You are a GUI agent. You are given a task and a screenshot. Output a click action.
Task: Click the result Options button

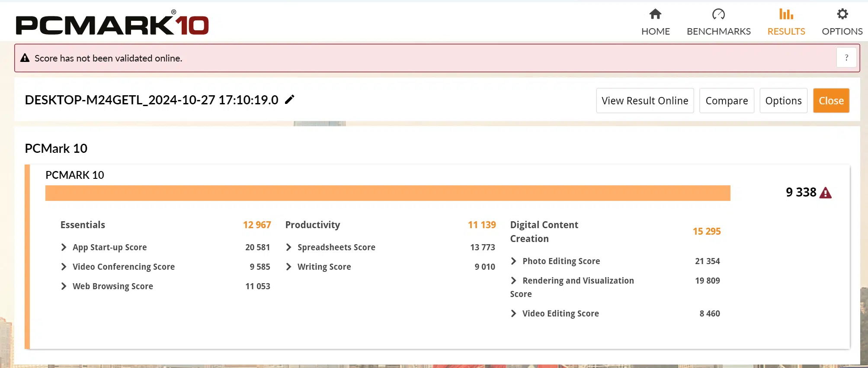(783, 100)
